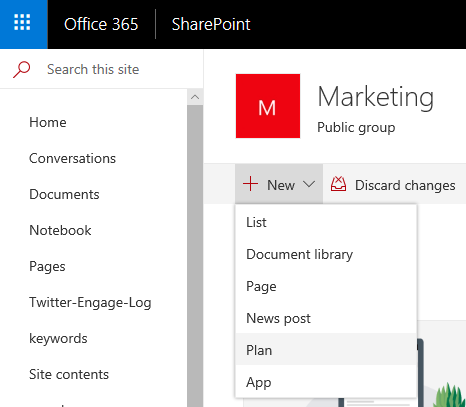Select List from the New menu

(x=326, y=222)
